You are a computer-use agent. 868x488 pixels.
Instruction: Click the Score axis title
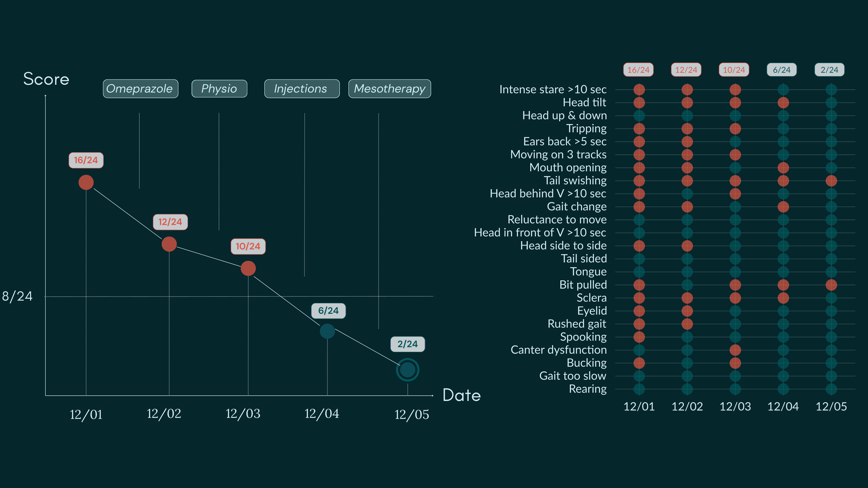pos(46,79)
